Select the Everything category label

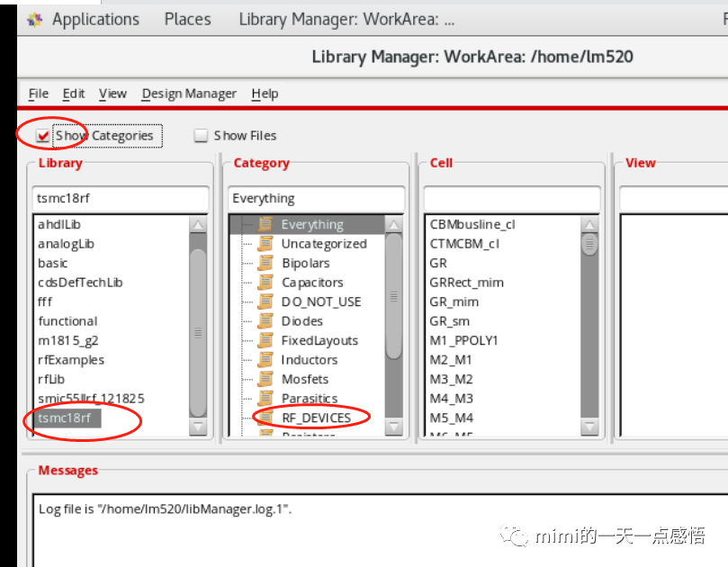[x=312, y=225]
